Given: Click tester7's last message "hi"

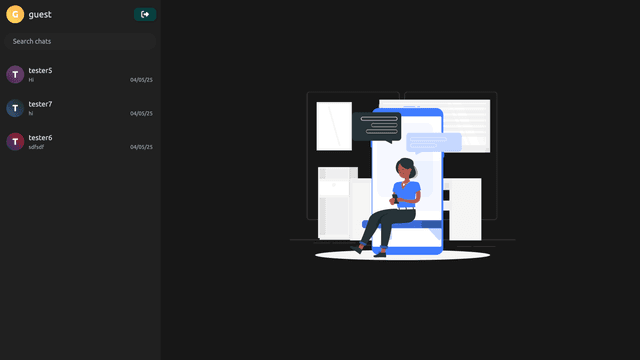Looking at the screenshot, I should pos(31,113).
